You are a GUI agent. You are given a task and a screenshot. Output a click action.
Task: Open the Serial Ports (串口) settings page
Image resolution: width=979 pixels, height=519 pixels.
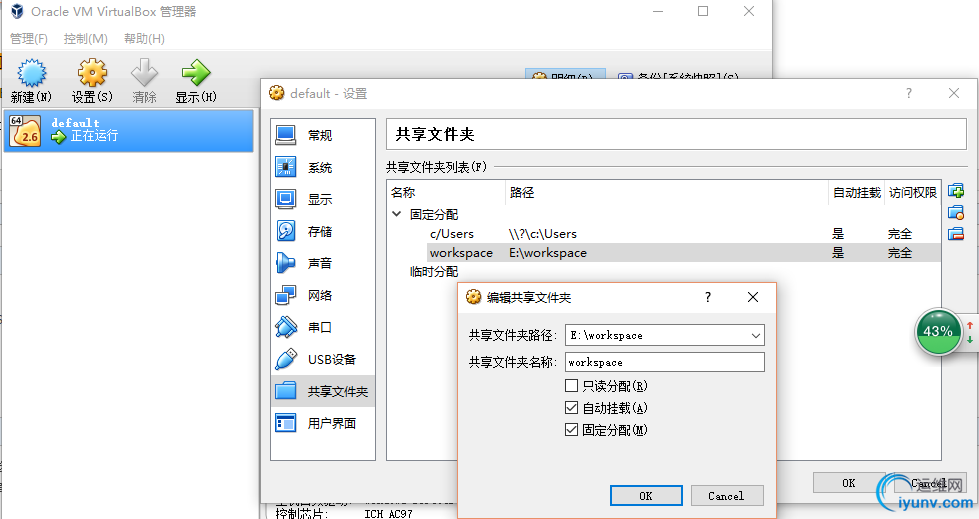[x=323, y=327]
